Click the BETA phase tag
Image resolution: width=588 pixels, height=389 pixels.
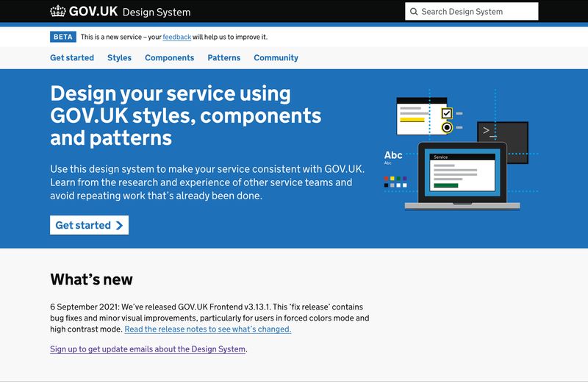(63, 37)
